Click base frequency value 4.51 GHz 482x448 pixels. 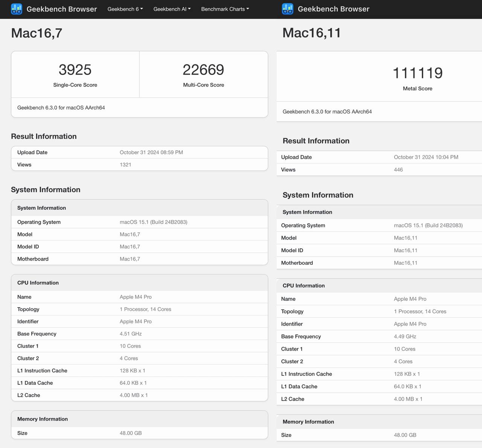tap(131, 334)
